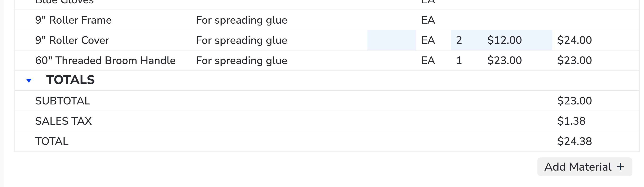Click the 60" Threaded Broom Handle row
Screen dimensions: 644x187
pyautogui.click(x=106, y=60)
